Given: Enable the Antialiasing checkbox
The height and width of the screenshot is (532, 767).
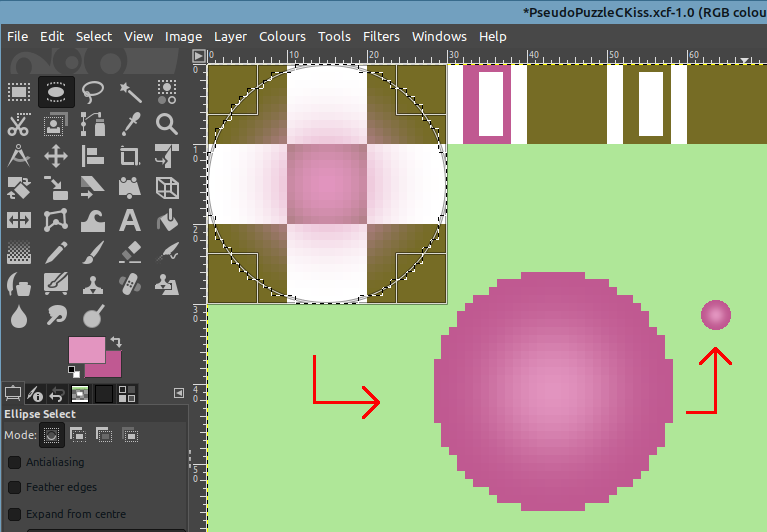Looking at the screenshot, I should pos(15,462).
